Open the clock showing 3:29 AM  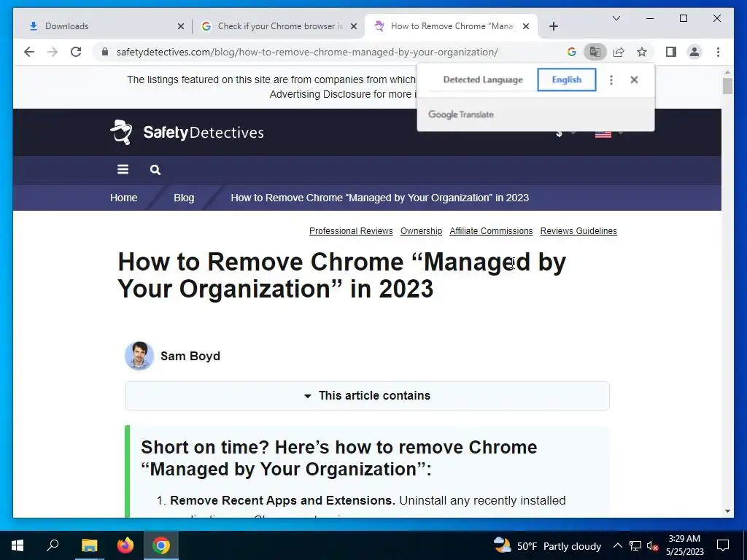click(x=684, y=545)
